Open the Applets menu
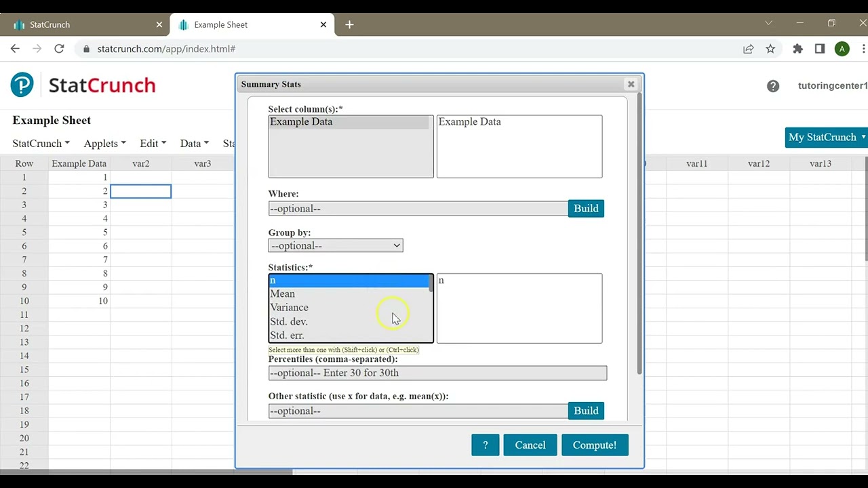The height and width of the screenshot is (488, 868). coord(104,144)
